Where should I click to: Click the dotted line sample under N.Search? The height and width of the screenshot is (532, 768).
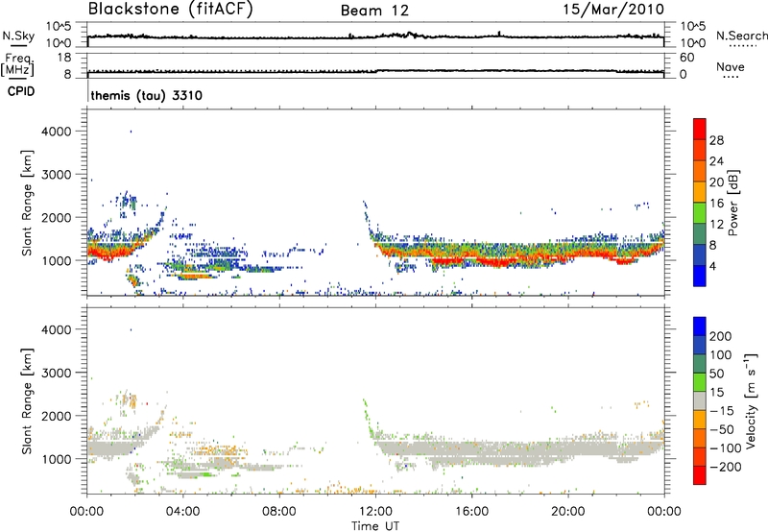click(742, 45)
